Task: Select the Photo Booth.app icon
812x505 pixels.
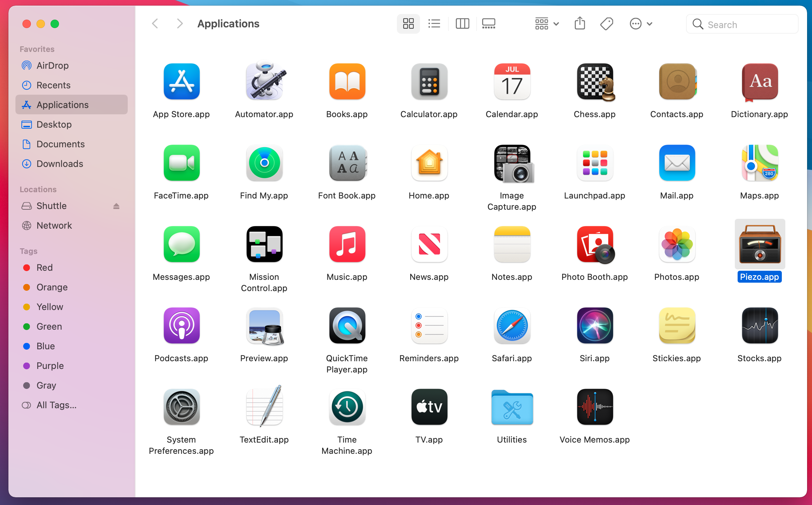Action: tap(595, 245)
